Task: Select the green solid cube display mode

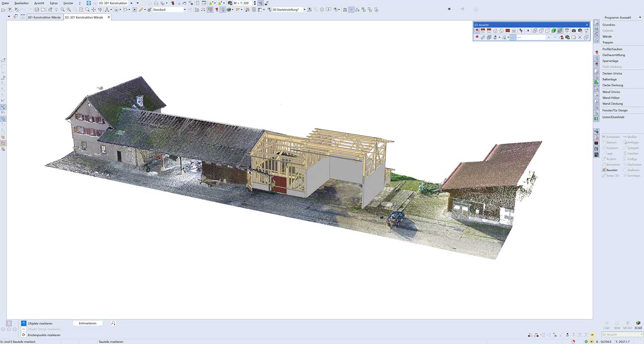Action: coord(554,31)
